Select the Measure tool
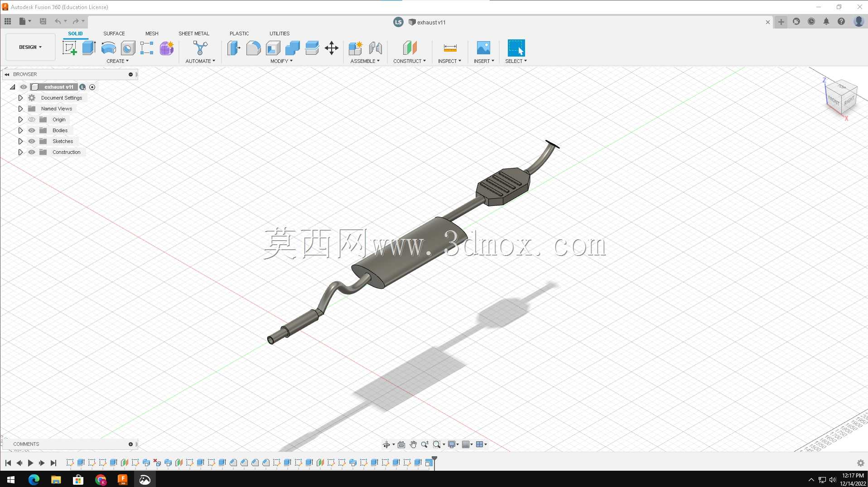 (x=450, y=48)
